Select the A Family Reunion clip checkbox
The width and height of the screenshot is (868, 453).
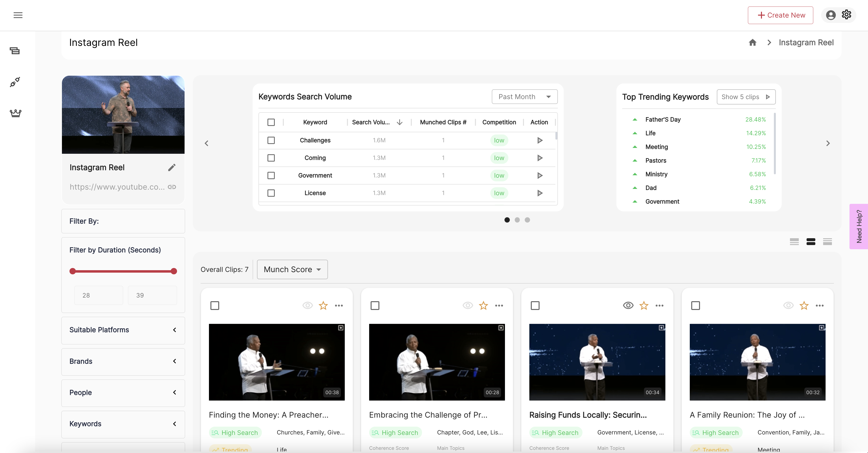695,306
